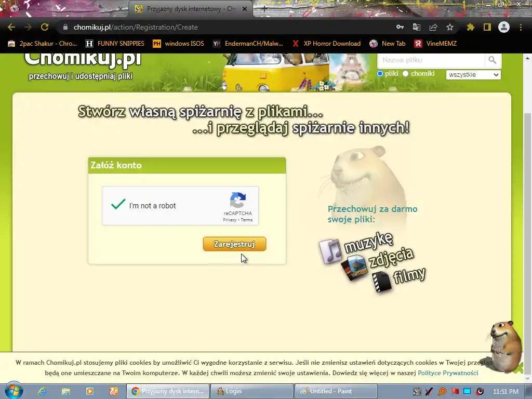Viewport: 532px width, 399px height.
Task: Select the pliki radio button
Action: click(x=380, y=74)
